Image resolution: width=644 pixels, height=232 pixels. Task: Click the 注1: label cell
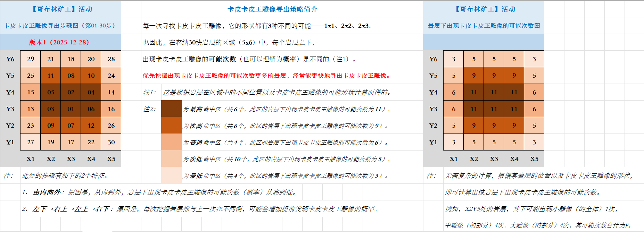coord(150,92)
